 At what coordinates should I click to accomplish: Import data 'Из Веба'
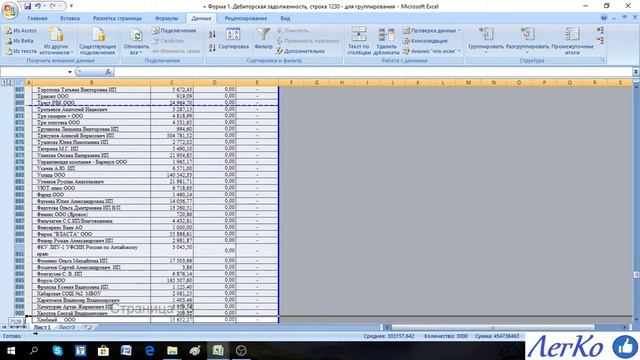tap(20, 41)
